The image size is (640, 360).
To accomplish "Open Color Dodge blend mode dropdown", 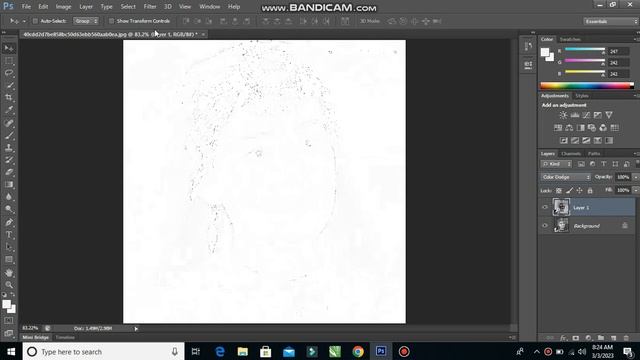I will pyautogui.click(x=566, y=177).
